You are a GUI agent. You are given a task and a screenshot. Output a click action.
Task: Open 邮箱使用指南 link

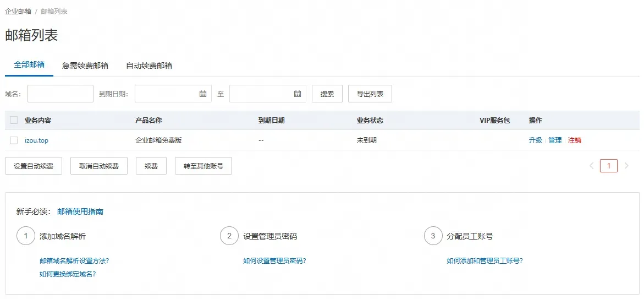[x=80, y=212]
